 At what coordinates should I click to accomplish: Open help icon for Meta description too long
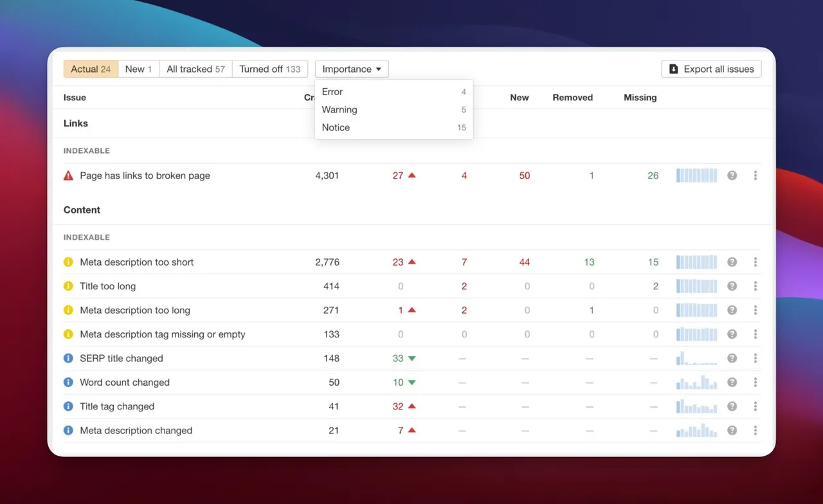(x=732, y=310)
